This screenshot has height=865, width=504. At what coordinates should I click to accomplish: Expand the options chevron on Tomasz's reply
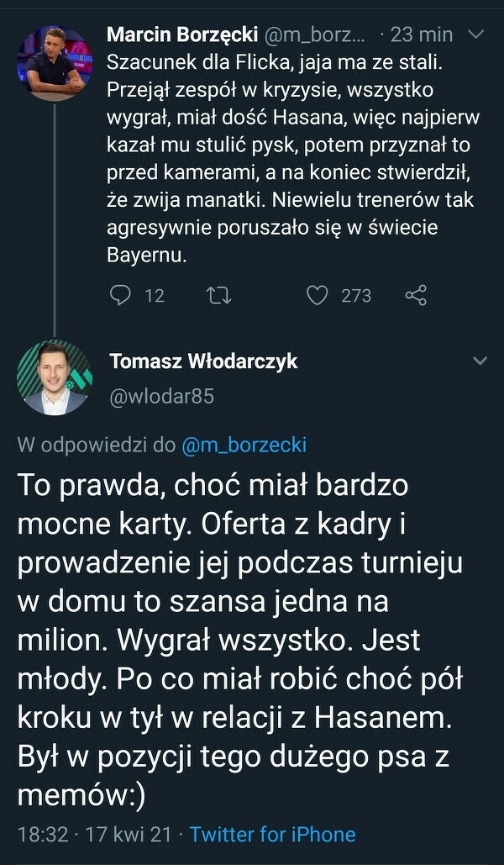(480, 361)
